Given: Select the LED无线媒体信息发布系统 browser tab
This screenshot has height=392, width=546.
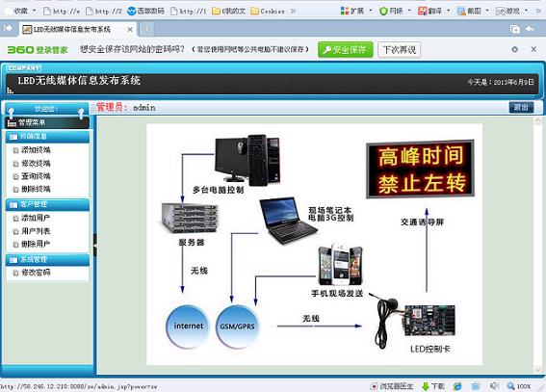Looking at the screenshot, I should 77,30.
